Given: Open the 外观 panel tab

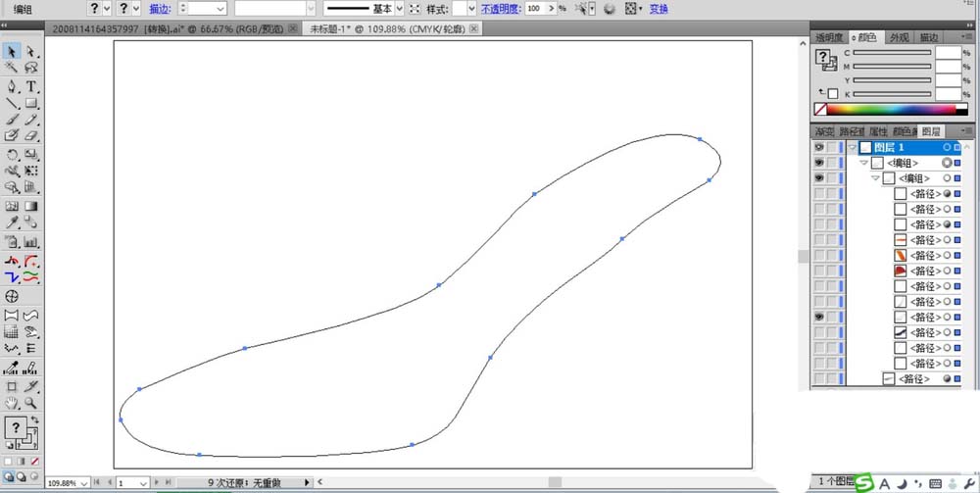Looking at the screenshot, I should pos(900,37).
